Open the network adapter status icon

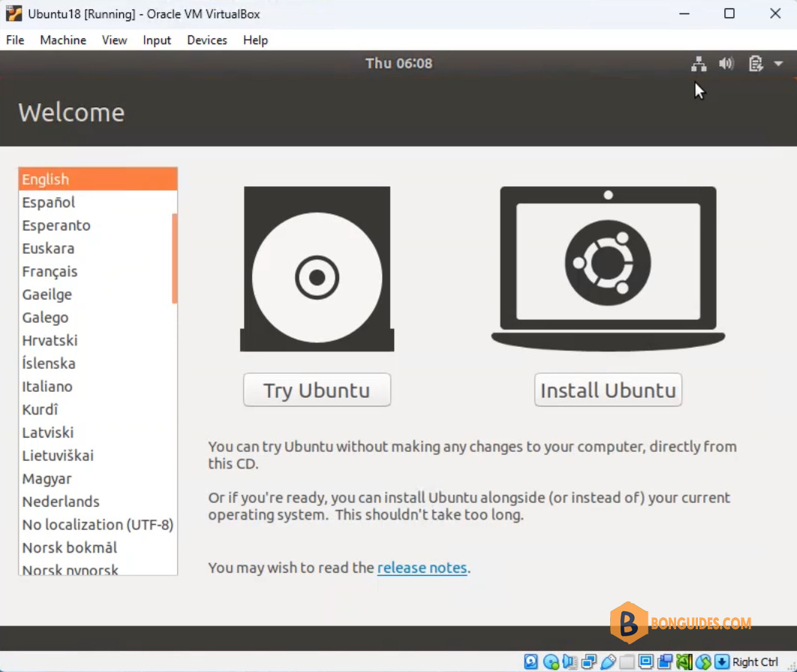pos(588,661)
